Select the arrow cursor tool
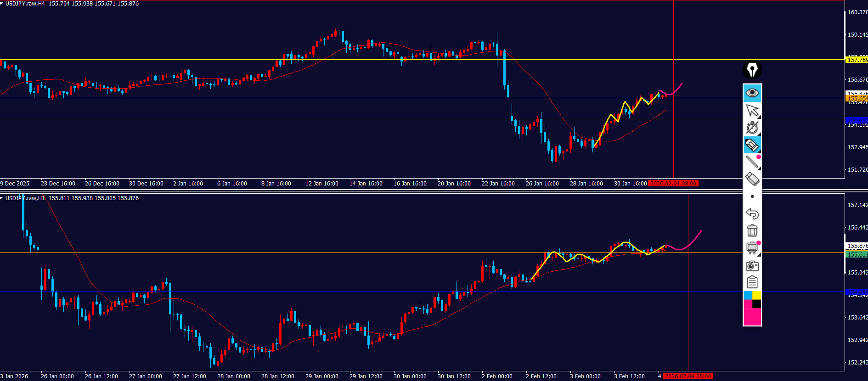Image resolution: width=868 pixels, height=381 pixels. click(x=752, y=110)
